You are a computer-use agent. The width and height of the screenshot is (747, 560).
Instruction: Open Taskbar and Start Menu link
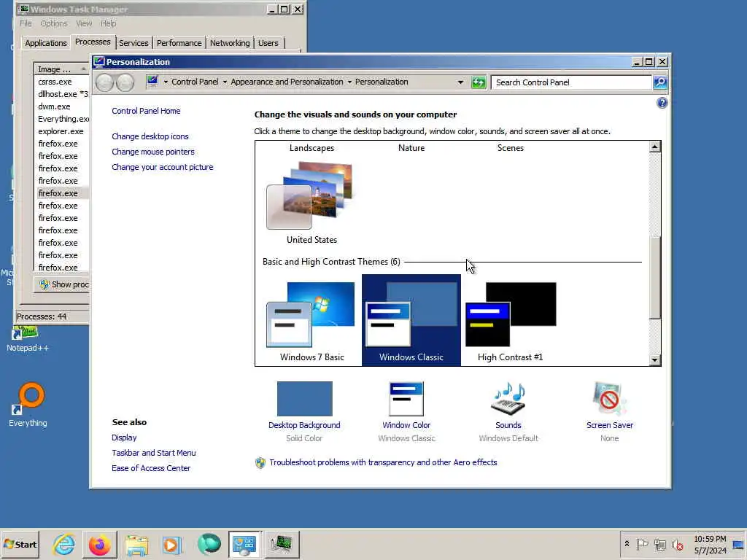click(154, 453)
